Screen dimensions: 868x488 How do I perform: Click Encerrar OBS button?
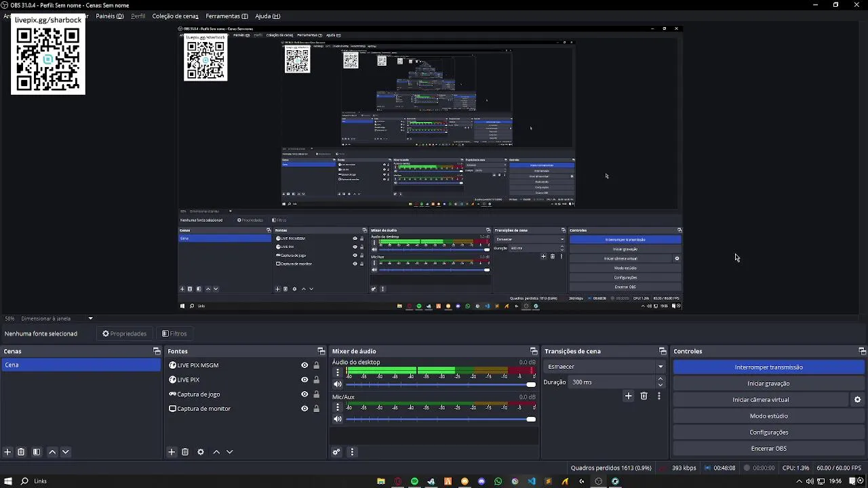pos(768,449)
